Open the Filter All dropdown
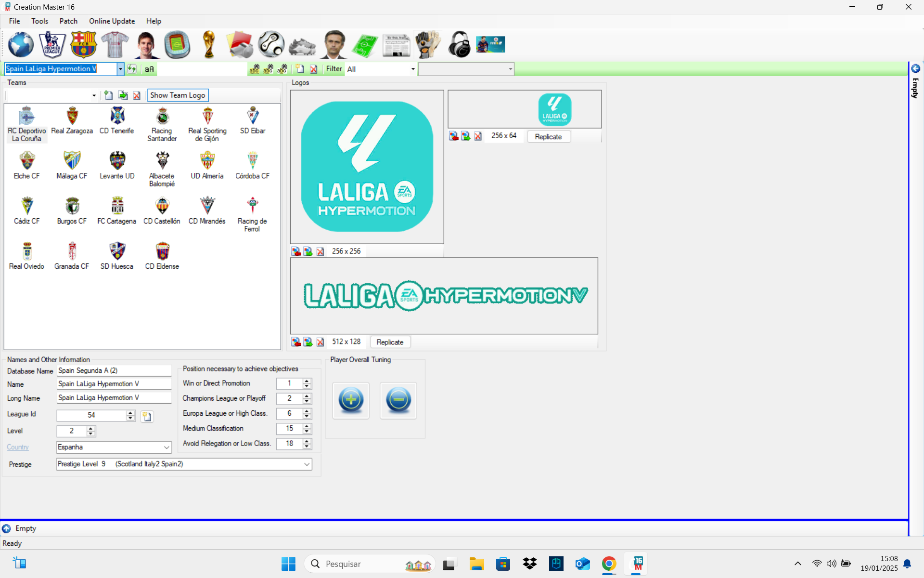The image size is (924, 578). point(413,69)
